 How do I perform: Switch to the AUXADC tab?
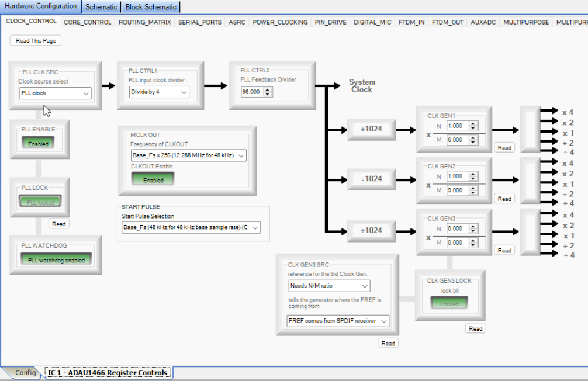point(483,22)
